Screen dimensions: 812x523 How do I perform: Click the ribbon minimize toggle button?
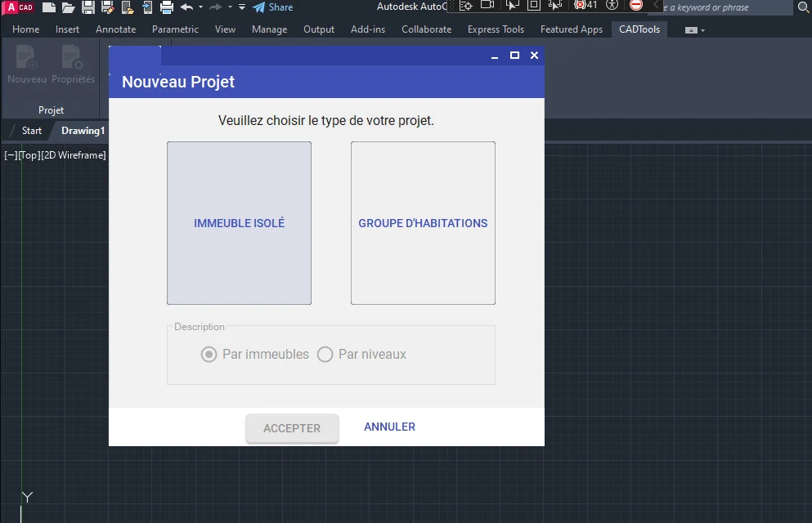(691, 30)
